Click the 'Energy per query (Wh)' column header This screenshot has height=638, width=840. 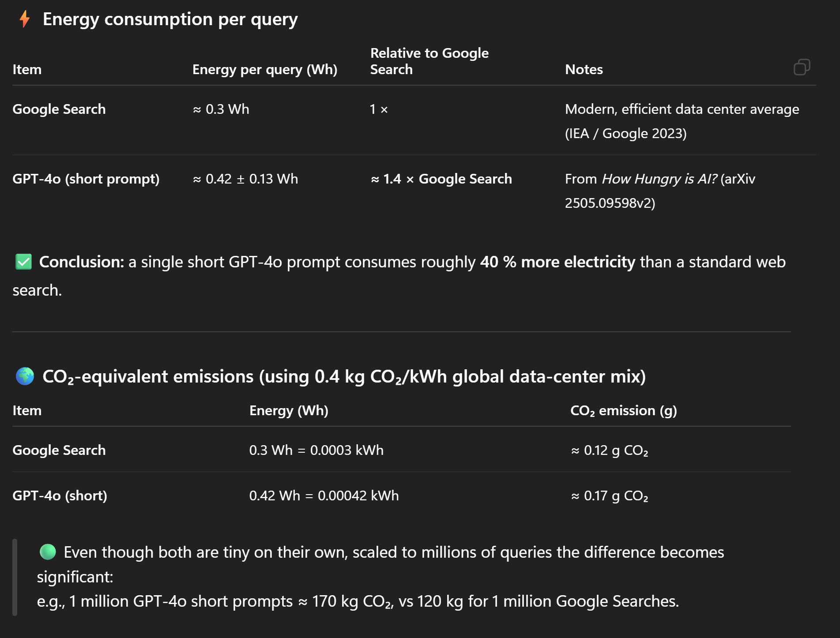[x=264, y=69]
